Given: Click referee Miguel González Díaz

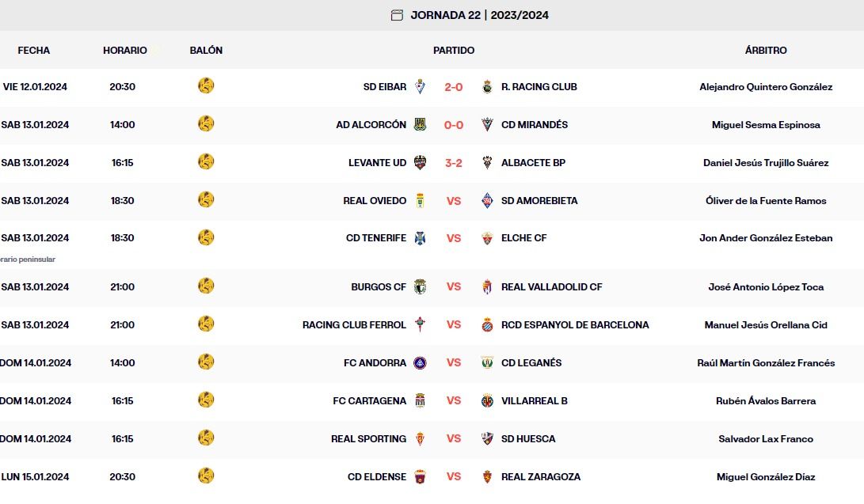Looking at the screenshot, I should pos(766,477).
